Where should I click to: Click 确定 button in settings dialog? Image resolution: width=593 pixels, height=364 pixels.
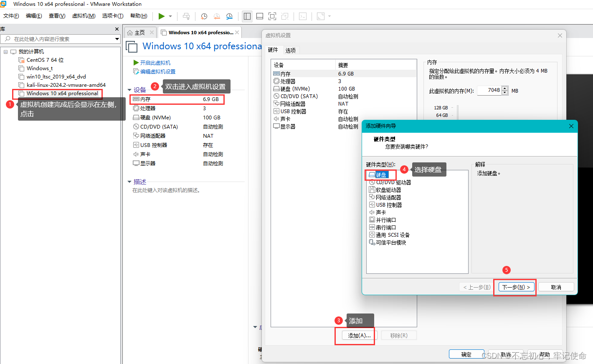click(466, 354)
